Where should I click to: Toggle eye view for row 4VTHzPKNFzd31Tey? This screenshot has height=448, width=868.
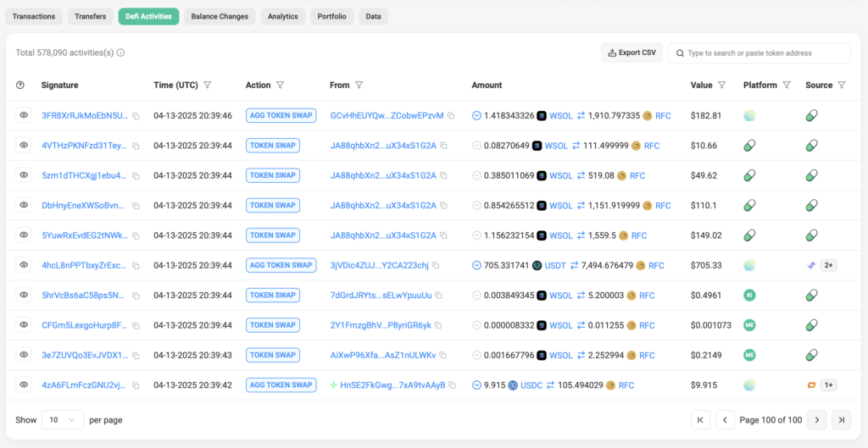[24, 145]
